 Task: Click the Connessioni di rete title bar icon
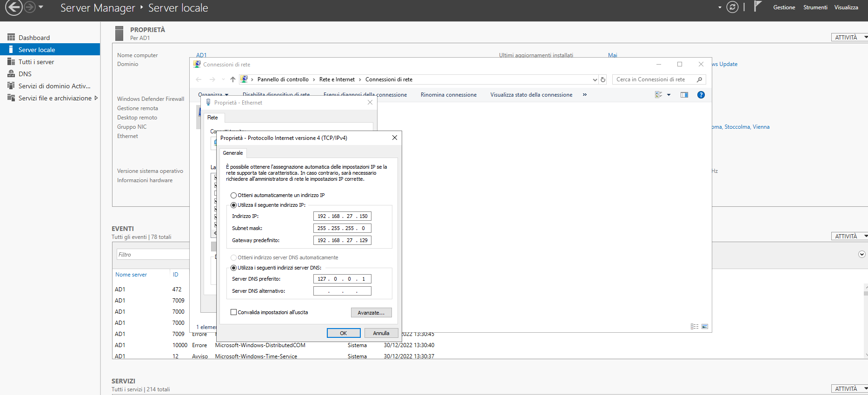coord(197,65)
